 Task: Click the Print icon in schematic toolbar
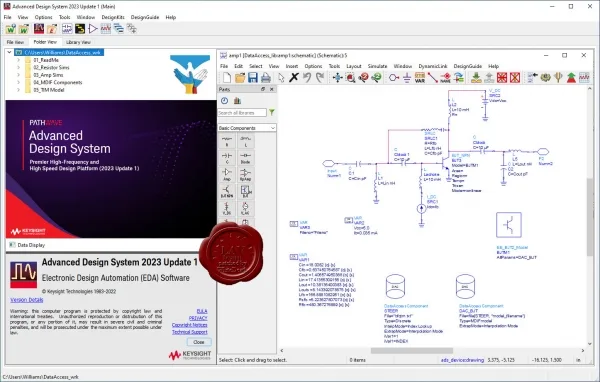coord(266,78)
